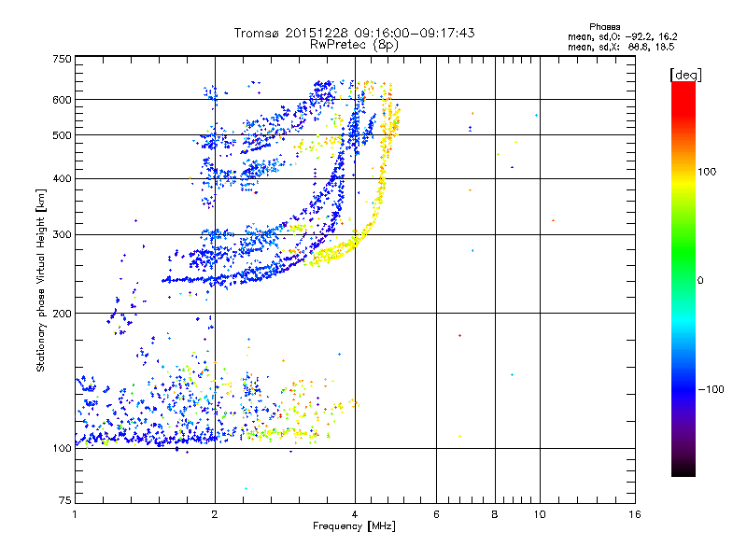Click the 'Frequency [MHz]' axis label

[x=354, y=526]
